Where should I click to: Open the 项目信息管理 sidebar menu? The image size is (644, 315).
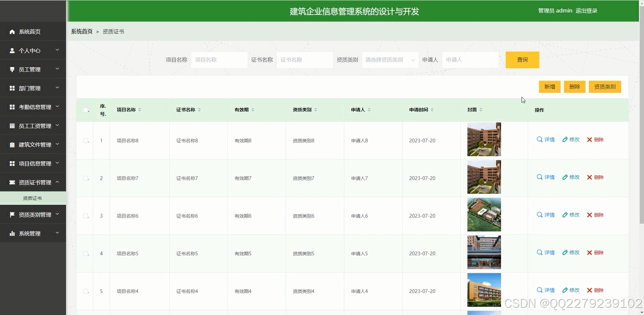pos(32,163)
